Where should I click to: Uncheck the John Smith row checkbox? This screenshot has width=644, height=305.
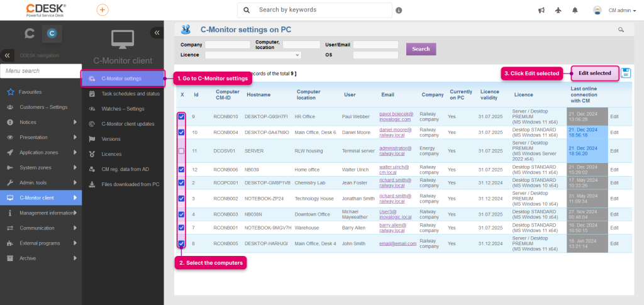(x=181, y=243)
